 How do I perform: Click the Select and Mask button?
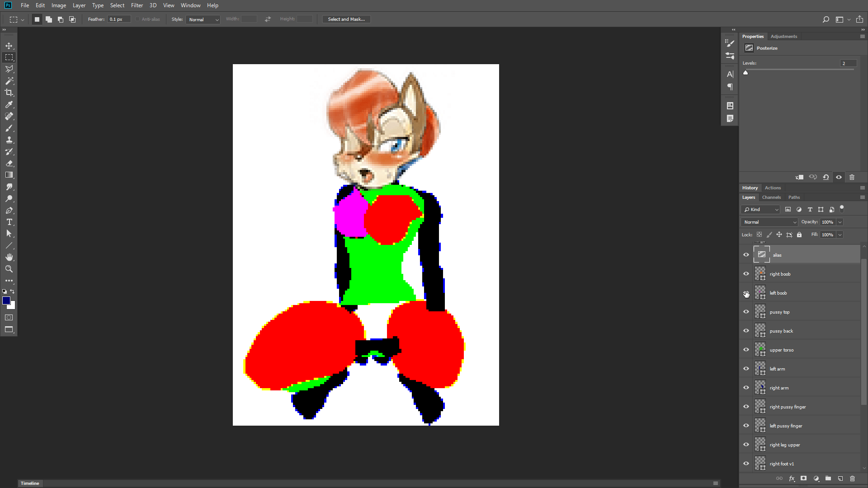click(346, 19)
